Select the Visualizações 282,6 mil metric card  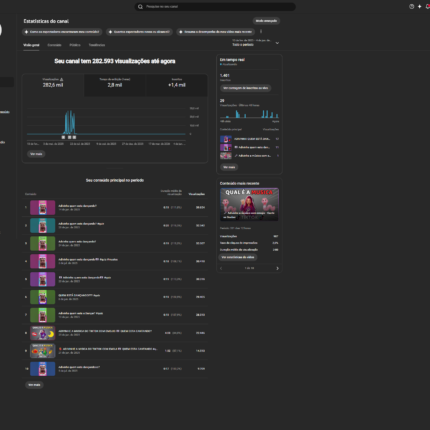[x=53, y=85]
